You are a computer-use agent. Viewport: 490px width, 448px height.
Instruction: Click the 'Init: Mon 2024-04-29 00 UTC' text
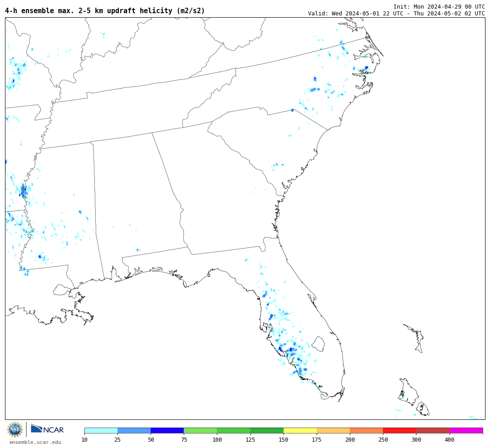click(439, 6)
